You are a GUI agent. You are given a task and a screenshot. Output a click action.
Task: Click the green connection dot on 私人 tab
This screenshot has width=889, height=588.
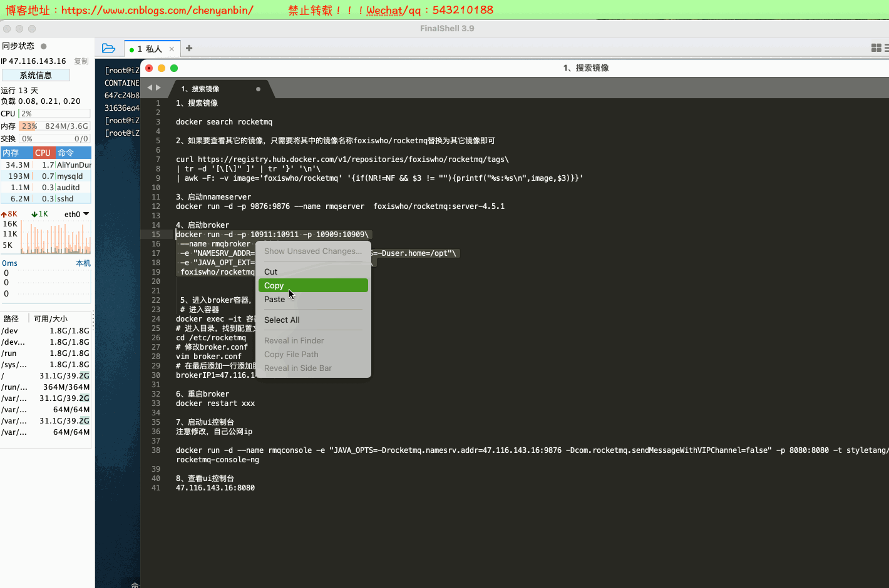pos(131,49)
